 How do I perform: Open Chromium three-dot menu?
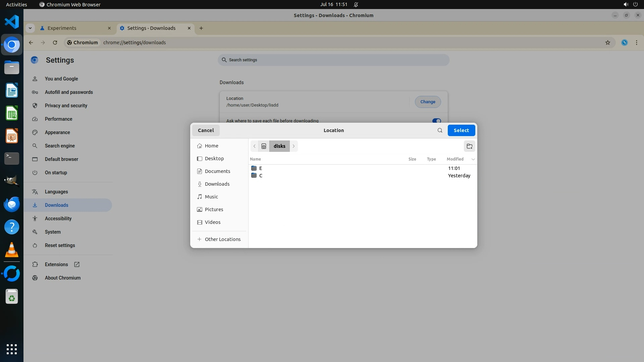(x=636, y=43)
